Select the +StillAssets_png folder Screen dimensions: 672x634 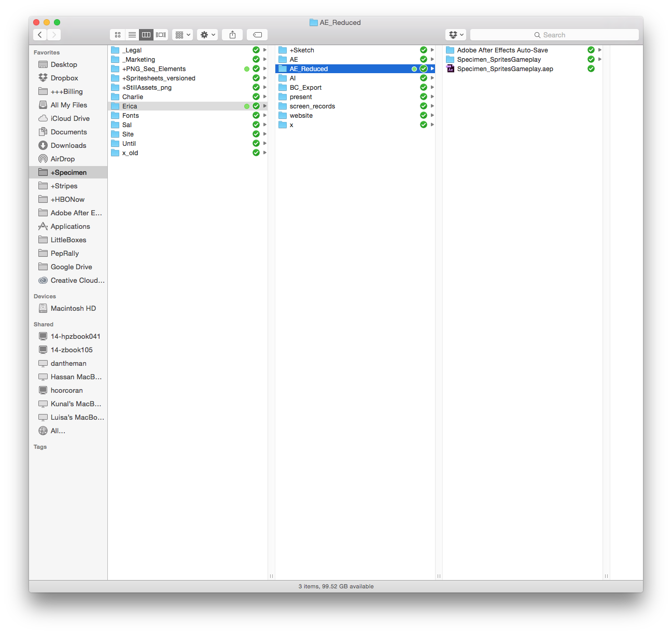(188, 88)
